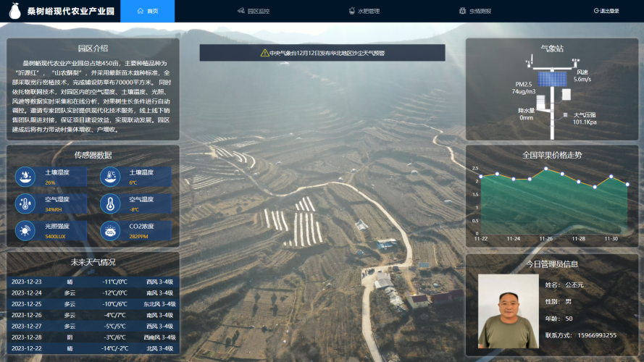Click the 11-26 peak point on price chart
Image resolution: width=644 pixels, height=362 pixels.
point(547,169)
